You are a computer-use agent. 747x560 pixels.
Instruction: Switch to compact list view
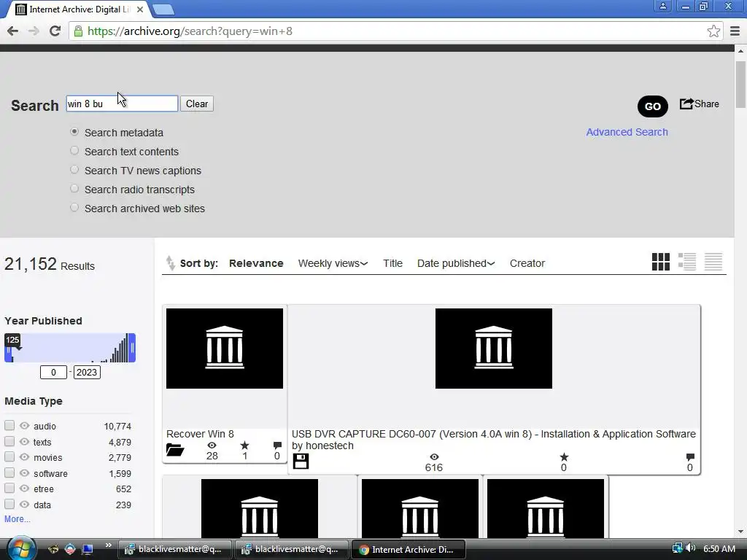[x=713, y=262]
